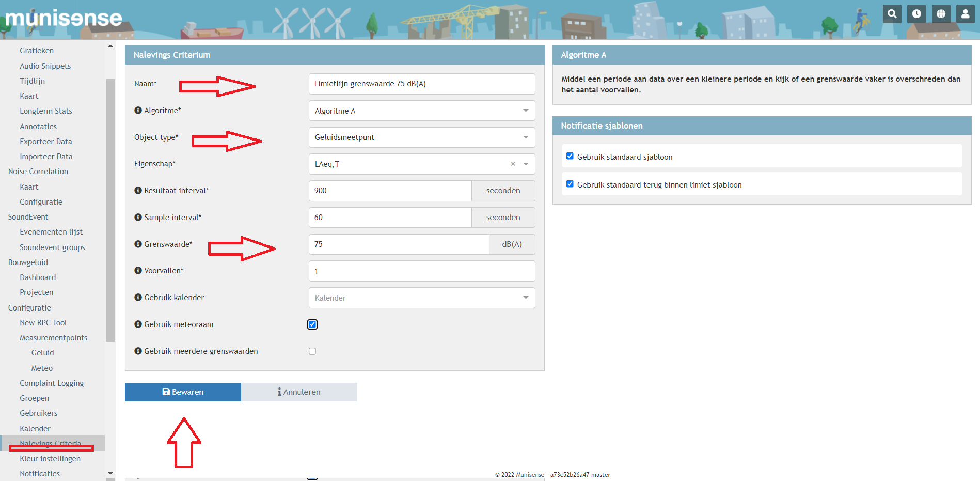Image resolution: width=980 pixels, height=481 pixels.
Task: Click the info icon beside Grenswaarde
Action: coord(138,243)
